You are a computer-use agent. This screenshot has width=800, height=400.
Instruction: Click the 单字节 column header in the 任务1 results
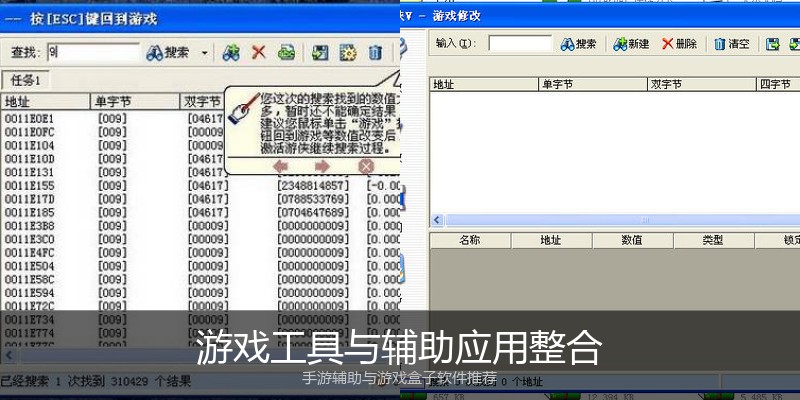[135, 102]
